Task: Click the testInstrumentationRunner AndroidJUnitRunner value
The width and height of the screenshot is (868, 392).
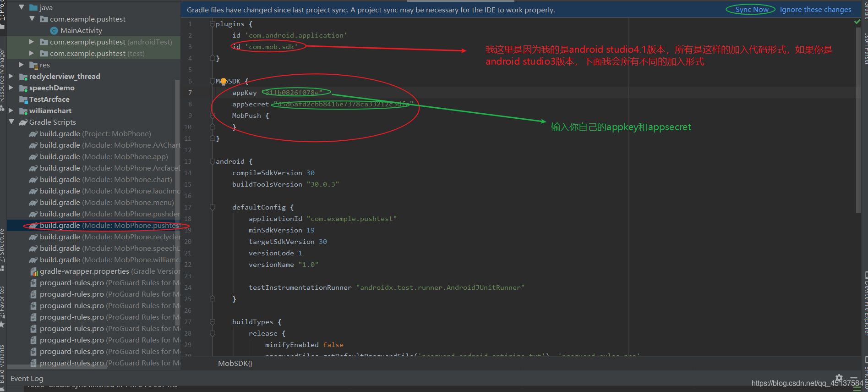Action: [x=440, y=287]
